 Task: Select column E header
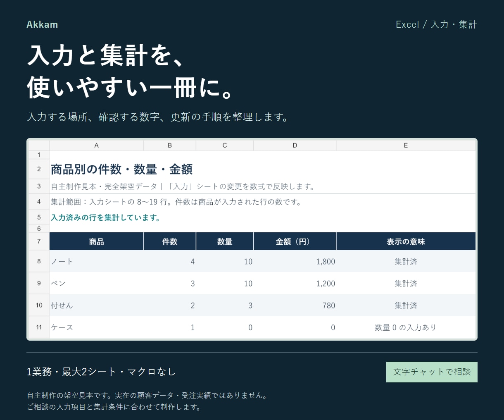pos(406,146)
